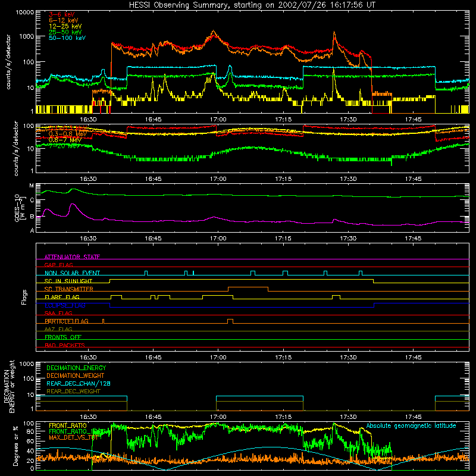Click '10000' tick label on top panel

pos(25,12)
